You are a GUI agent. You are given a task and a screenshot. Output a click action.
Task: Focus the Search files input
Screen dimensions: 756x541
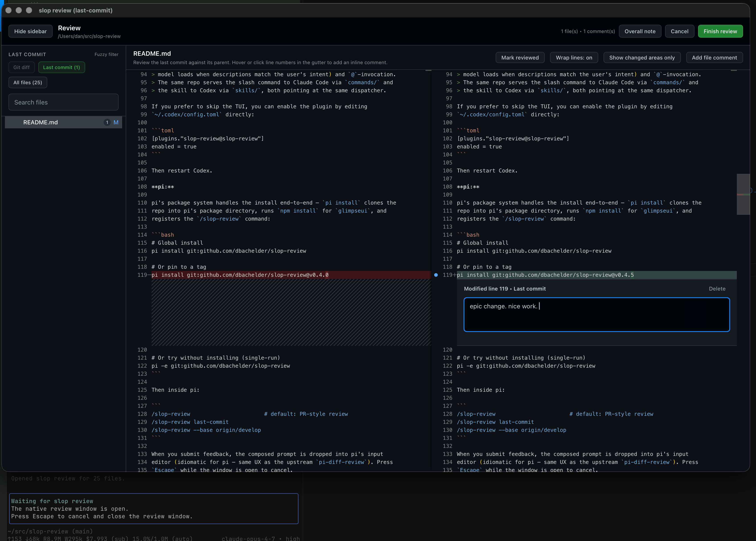(x=63, y=102)
